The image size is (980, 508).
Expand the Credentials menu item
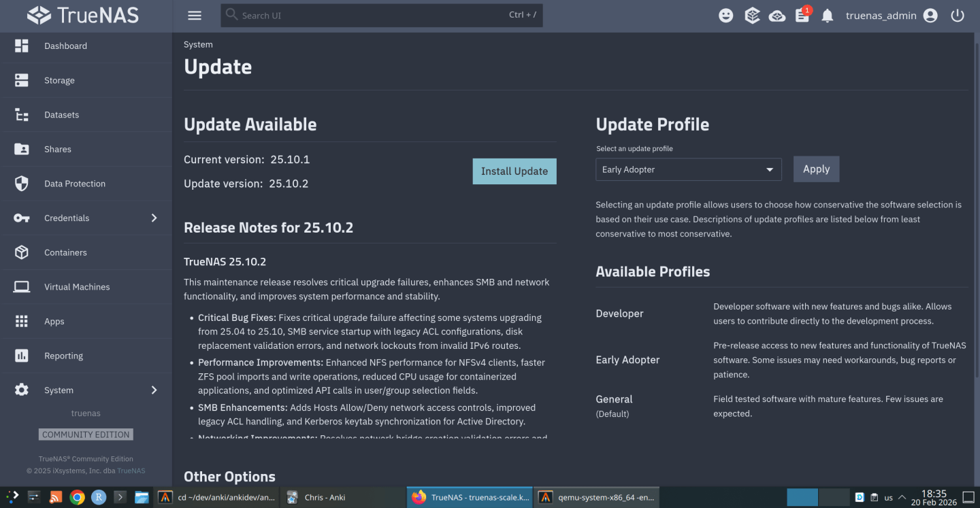67,218
